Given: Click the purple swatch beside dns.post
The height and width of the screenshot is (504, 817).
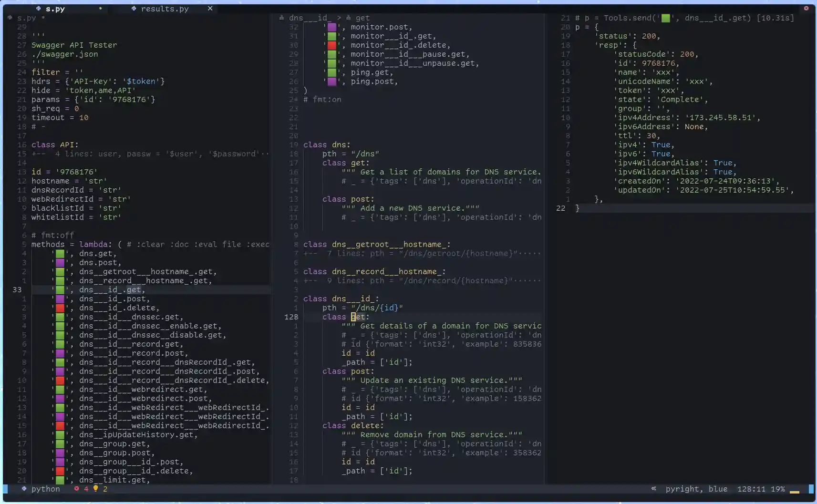Looking at the screenshot, I should pos(60,263).
